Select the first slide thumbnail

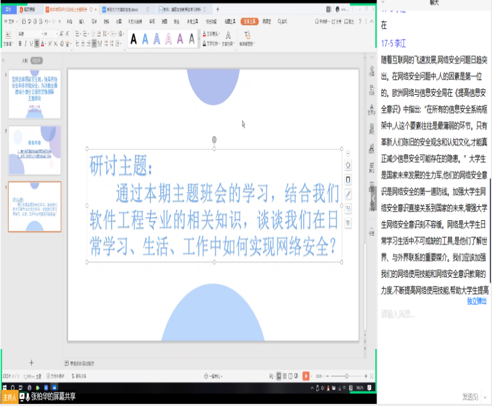coord(35,94)
